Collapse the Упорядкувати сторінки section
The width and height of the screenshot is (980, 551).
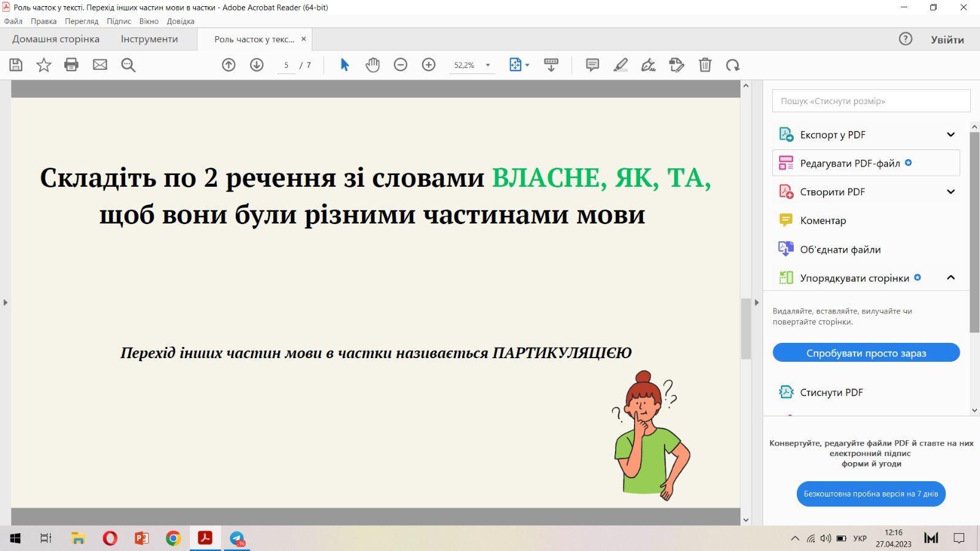point(951,278)
